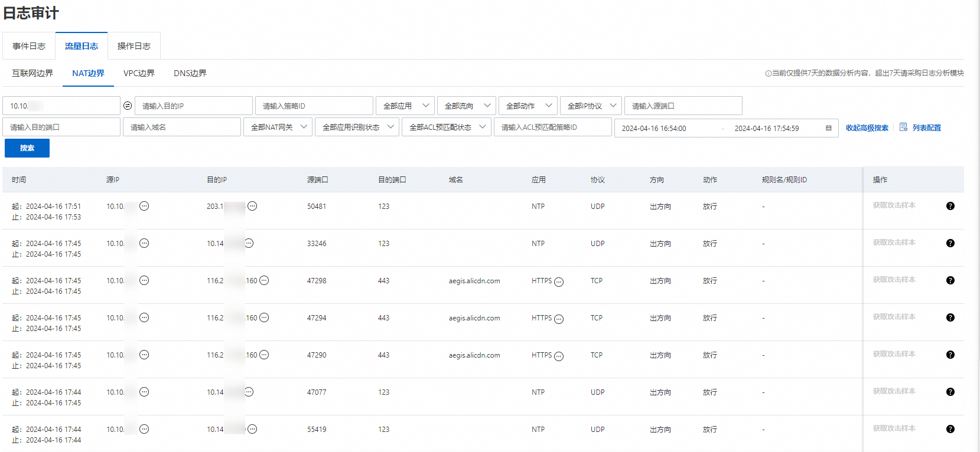This screenshot has width=980, height=452.
Task: Click the 请输入目的IP input field
Action: click(x=194, y=106)
